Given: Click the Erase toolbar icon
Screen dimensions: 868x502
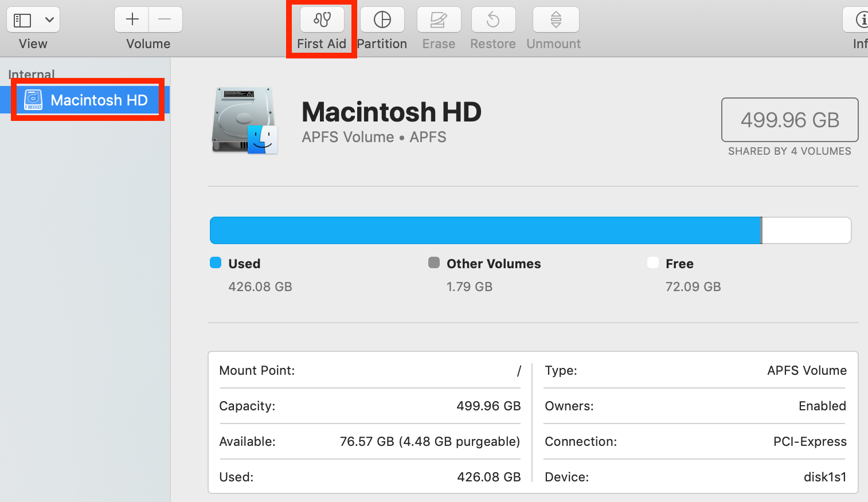Looking at the screenshot, I should click(439, 19).
